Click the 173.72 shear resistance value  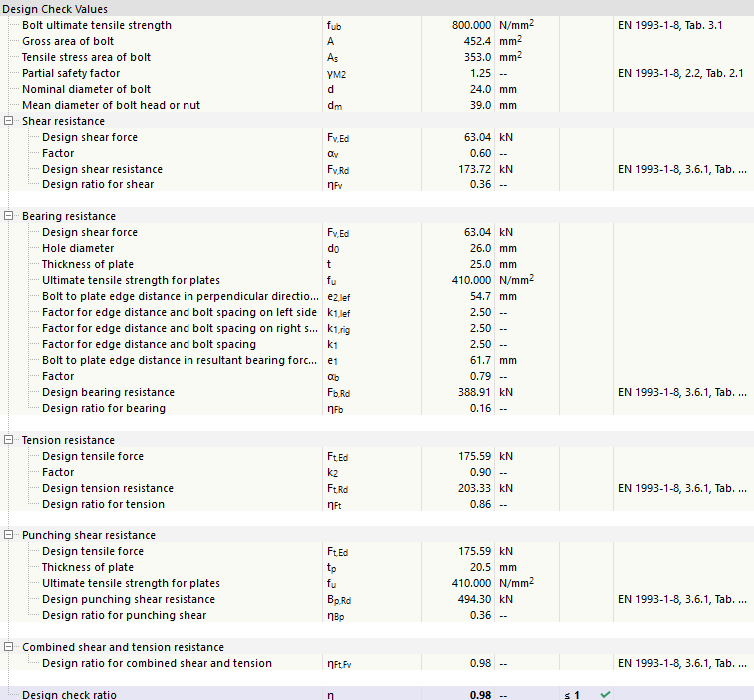click(471, 169)
